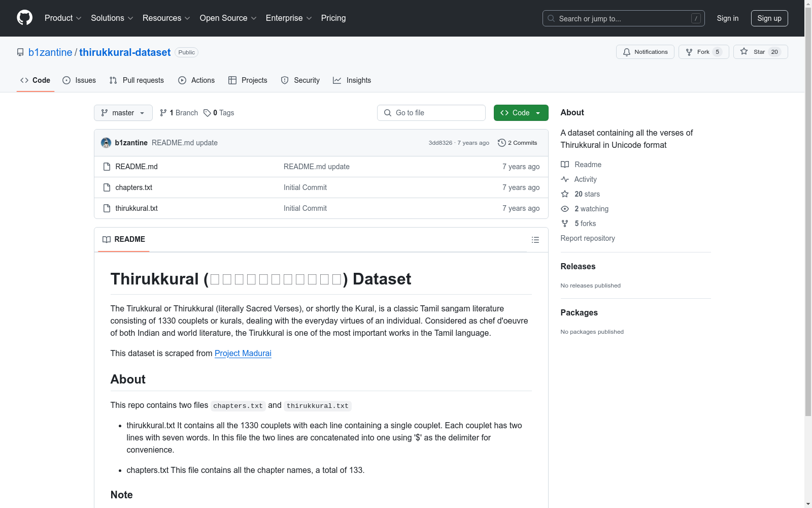Viewport: 812px width, 508px height.
Task: Go to the Pricing page
Action: 333,18
